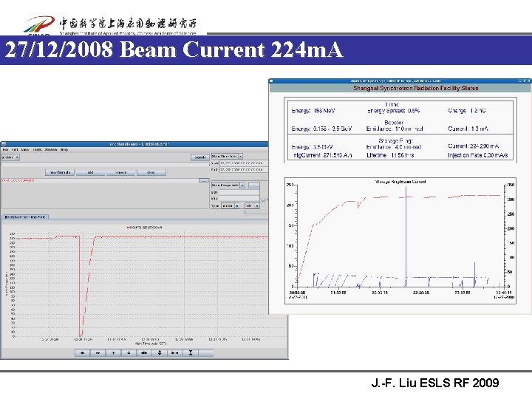Screen dimensions: 532x399
Task: Expand the archive dropdown at top left
Action: tap(10, 157)
